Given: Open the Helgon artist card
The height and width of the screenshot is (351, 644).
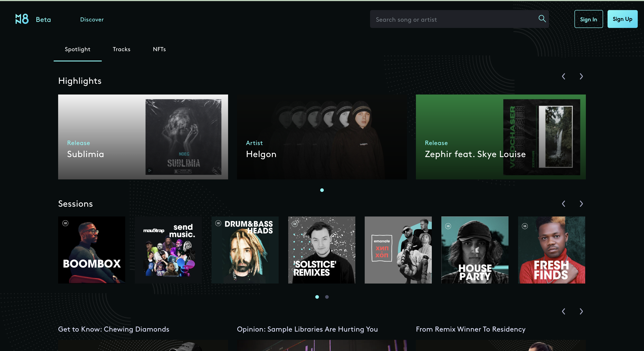Looking at the screenshot, I should click(322, 137).
